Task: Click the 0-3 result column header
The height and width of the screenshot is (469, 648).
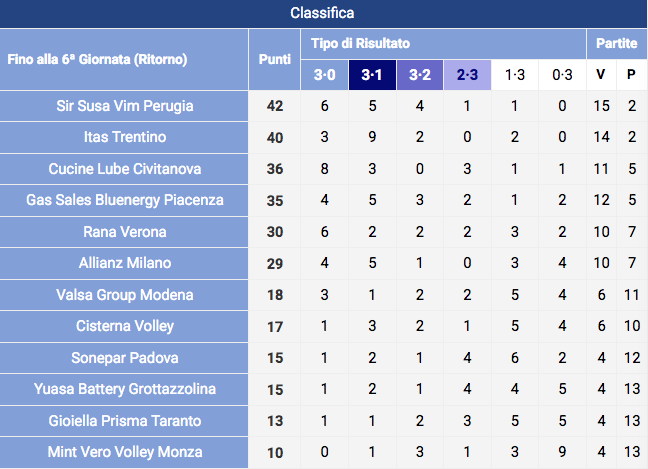Action: (x=563, y=75)
